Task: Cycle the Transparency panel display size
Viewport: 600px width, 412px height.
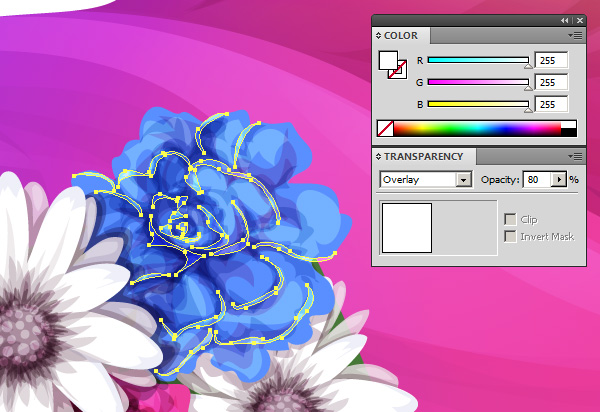Action: click(379, 157)
